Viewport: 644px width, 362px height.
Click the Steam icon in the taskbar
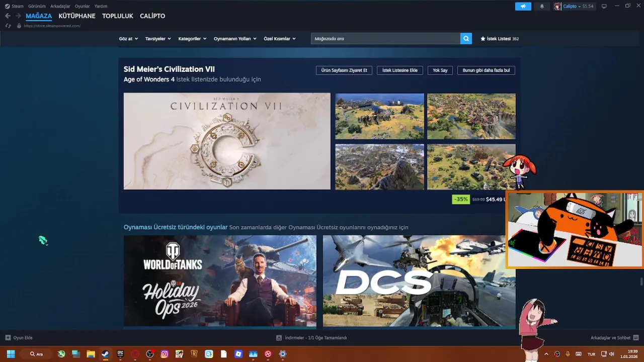point(105,354)
